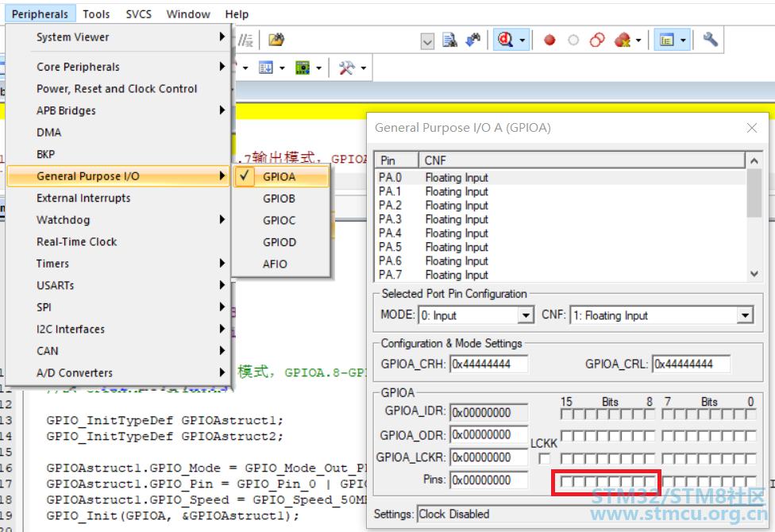Open the MODE dropdown
Viewport: 775px width, 532px height.
pyautogui.click(x=525, y=316)
